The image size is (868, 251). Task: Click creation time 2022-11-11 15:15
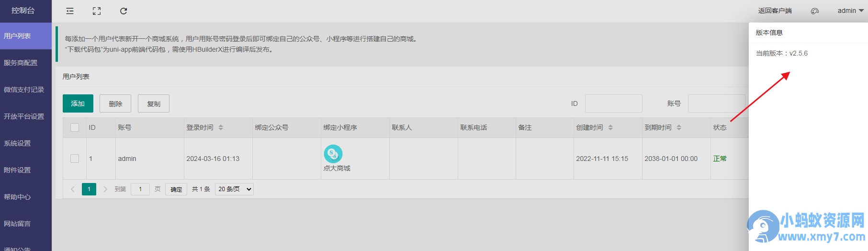[x=602, y=159]
